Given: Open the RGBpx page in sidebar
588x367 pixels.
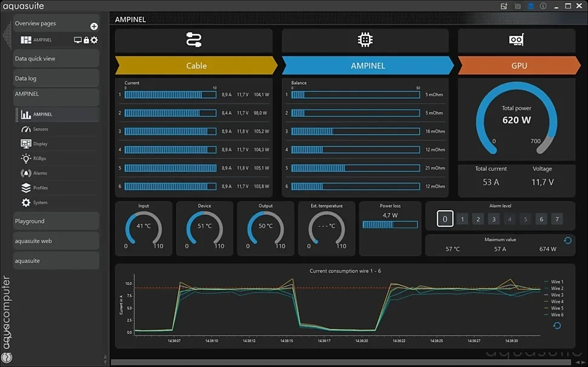Looking at the screenshot, I should pos(40,159).
